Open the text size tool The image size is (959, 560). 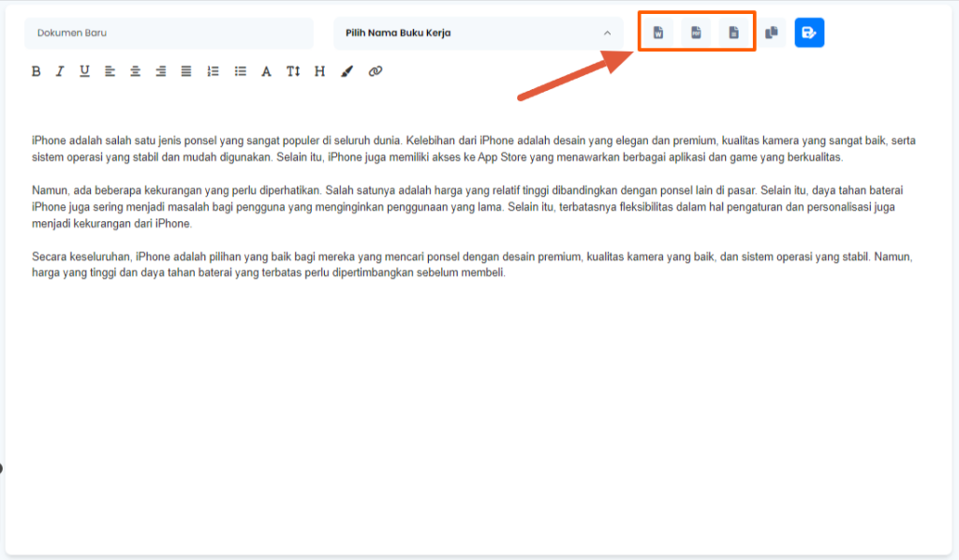click(293, 71)
